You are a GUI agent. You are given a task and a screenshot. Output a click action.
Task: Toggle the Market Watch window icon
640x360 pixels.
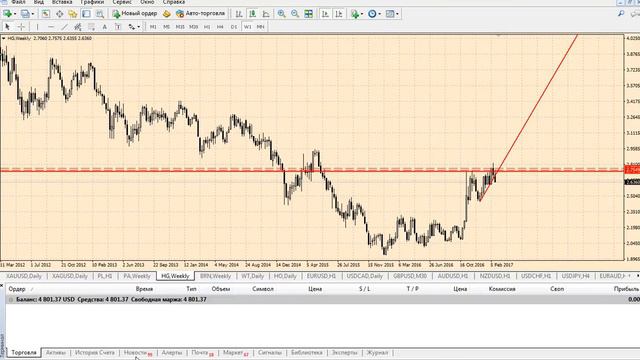point(46,14)
